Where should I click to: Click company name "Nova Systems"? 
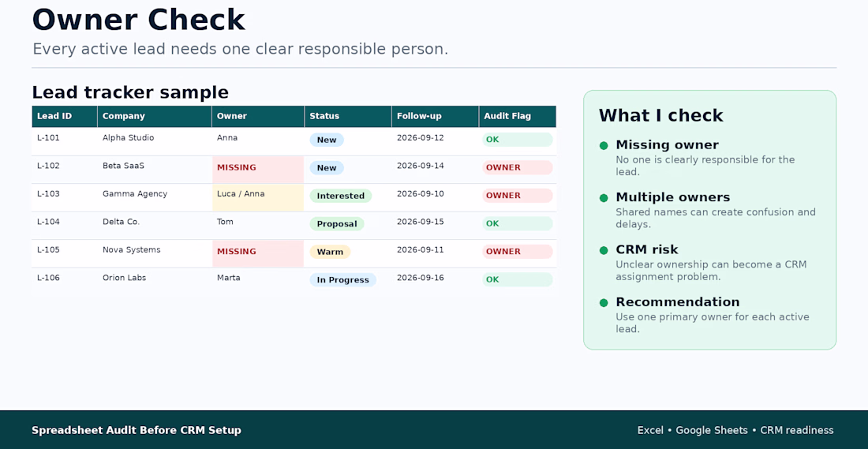click(x=132, y=249)
